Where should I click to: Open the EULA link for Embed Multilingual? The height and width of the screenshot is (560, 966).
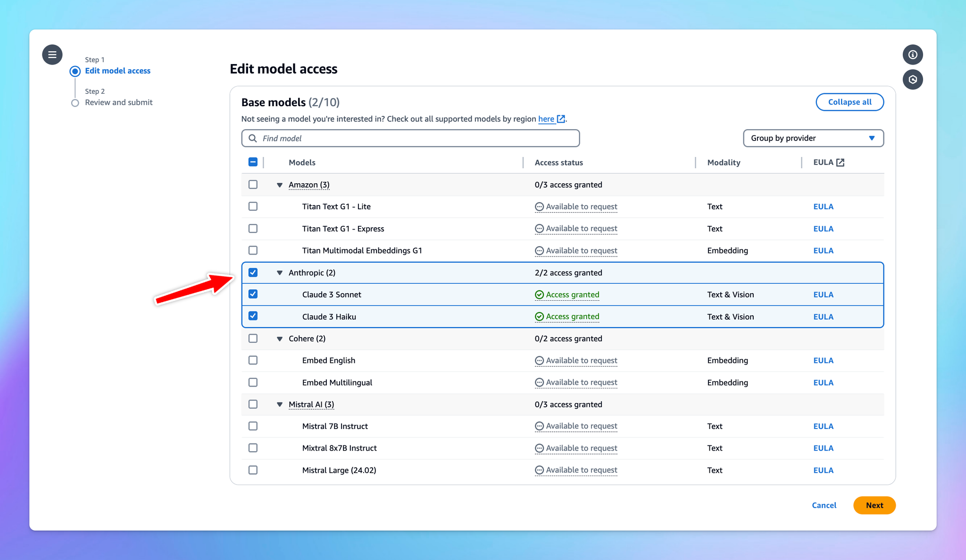click(823, 383)
